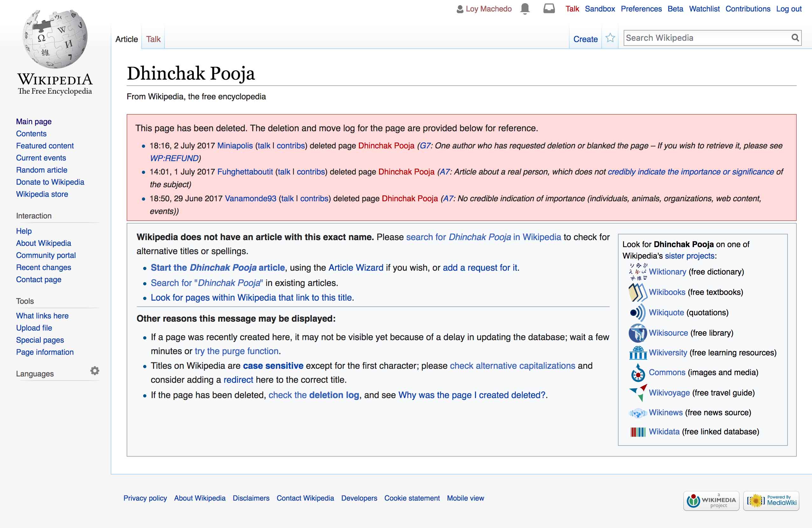Screen dimensions: 812x528
Task: Open Contributions in the top bar
Action: [x=748, y=9]
